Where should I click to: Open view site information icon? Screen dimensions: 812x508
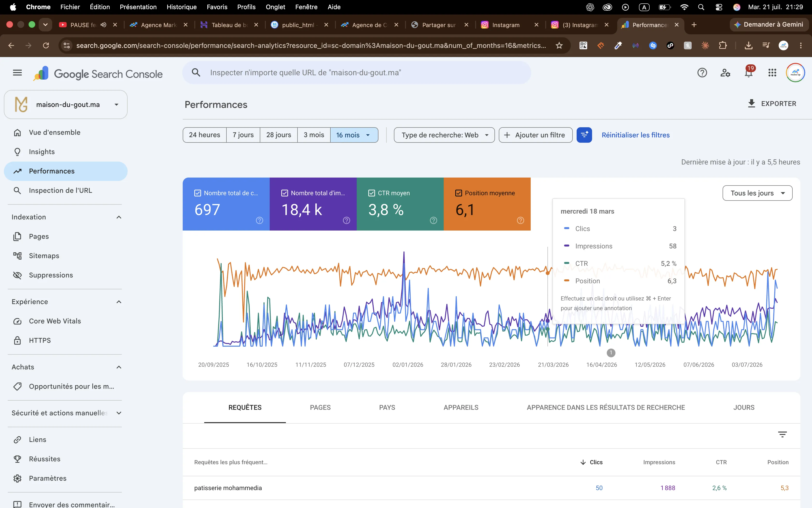point(67,45)
